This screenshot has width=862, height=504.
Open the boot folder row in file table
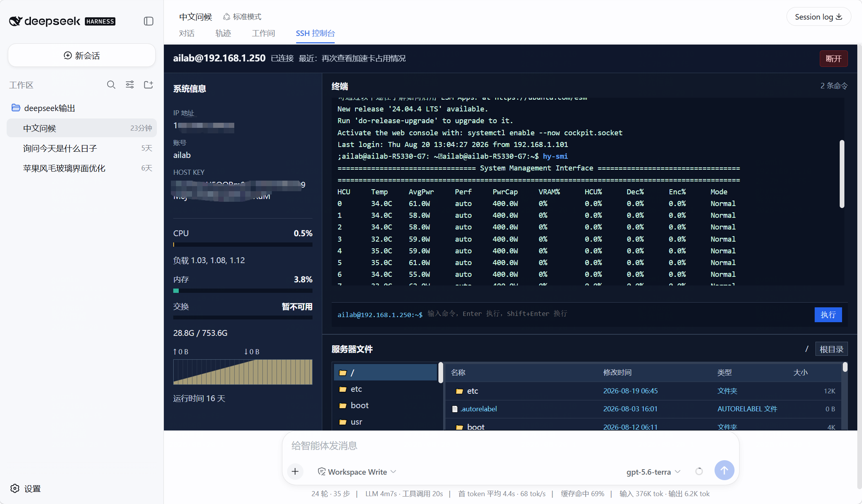point(643,425)
